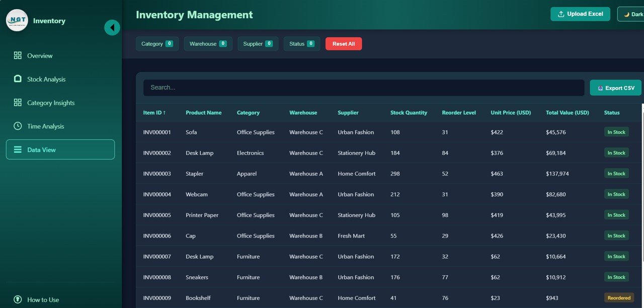Toggle the Dark mode button
This screenshot has height=308, width=644.
point(631,14)
